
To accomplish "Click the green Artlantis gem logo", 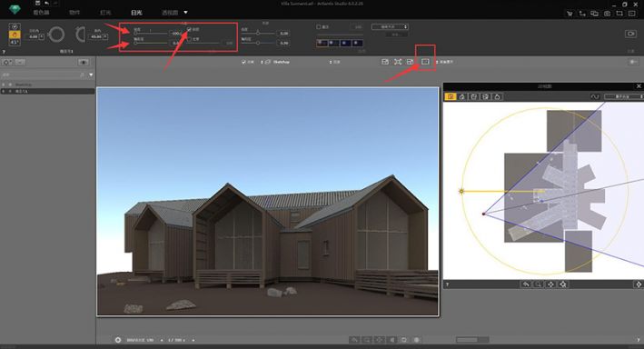I will click(15, 9).
